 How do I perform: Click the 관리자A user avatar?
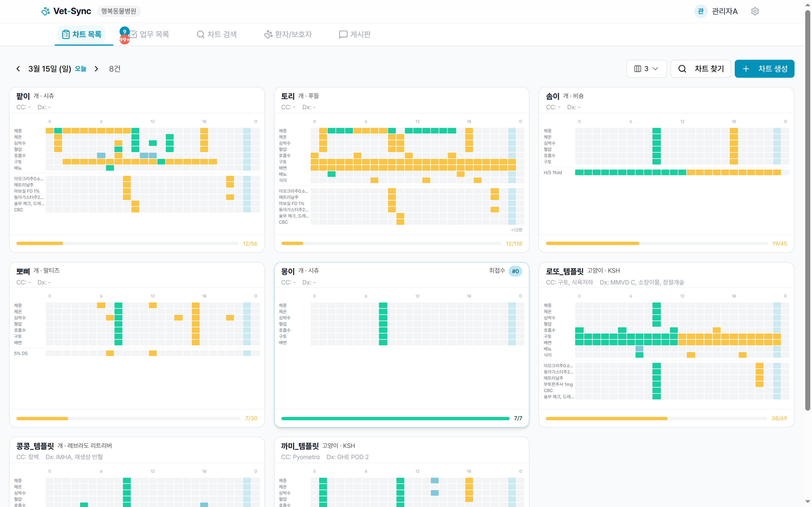pos(700,11)
